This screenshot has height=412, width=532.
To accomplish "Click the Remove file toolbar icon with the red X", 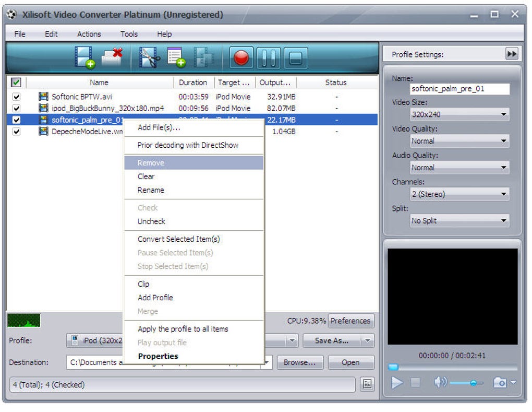I will pos(112,57).
